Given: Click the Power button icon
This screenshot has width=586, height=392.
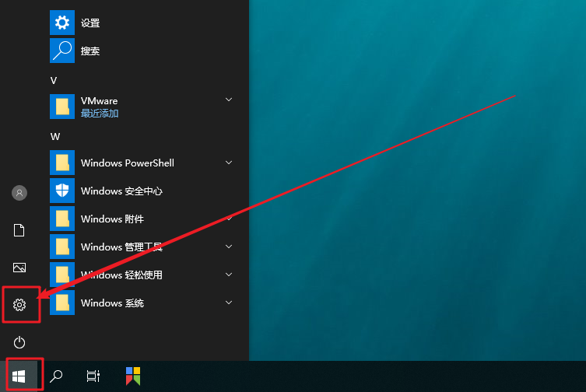Looking at the screenshot, I should 20,342.
